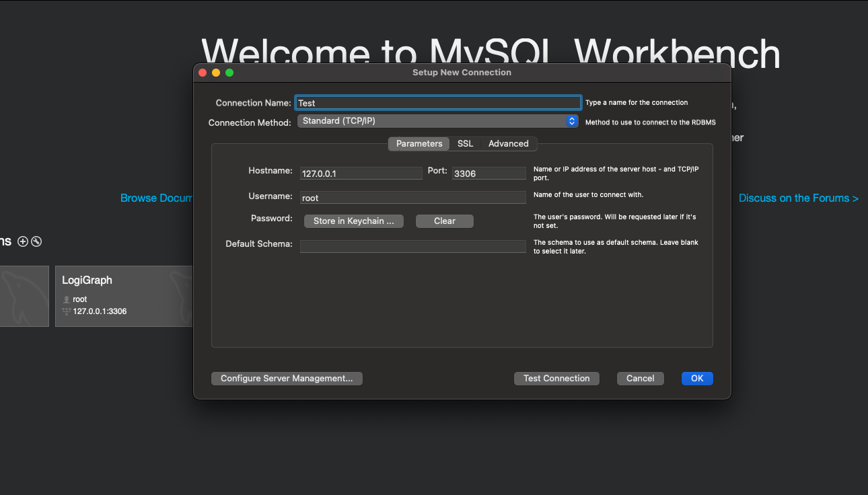868x495 pixels.
Task: Click the Default Schema input field
Action: coord(413,246)
